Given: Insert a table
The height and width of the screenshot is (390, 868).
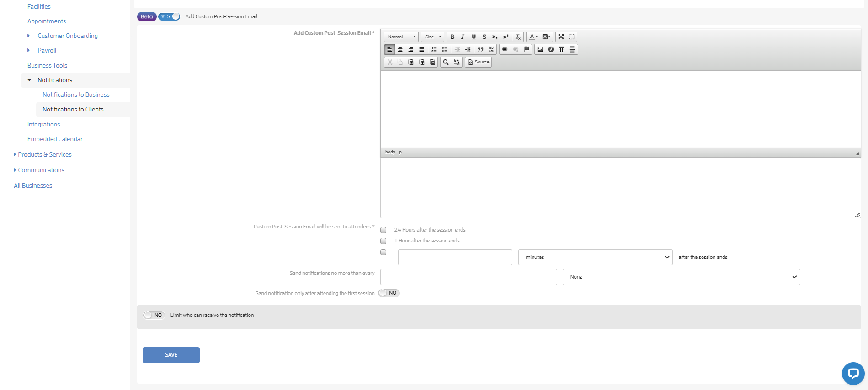Looking at the screenshot, I should (x=561, y=49).
